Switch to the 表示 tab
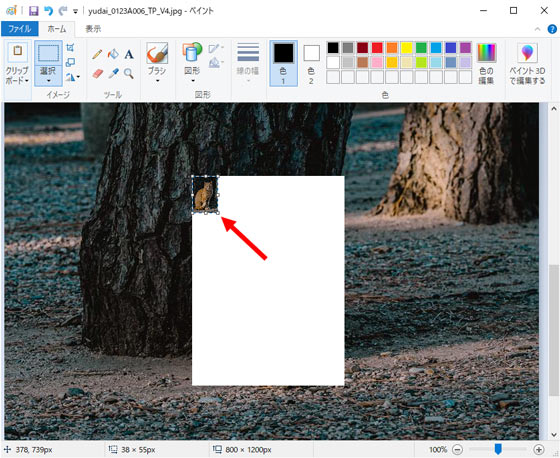Viewport: 560px width, 458px height. tap(93, 29)
